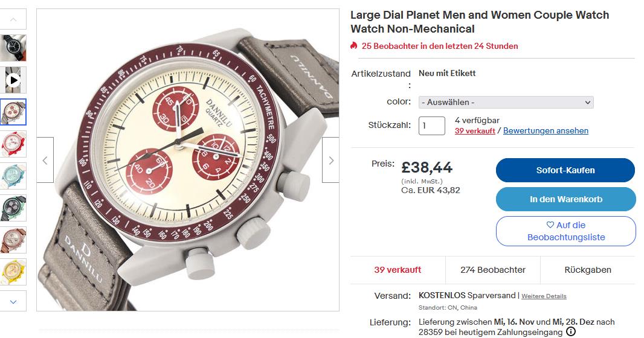Viewport: 644px width, 338px height.
Task: Add item with In den Warenkorb
Action: [565, 199]
